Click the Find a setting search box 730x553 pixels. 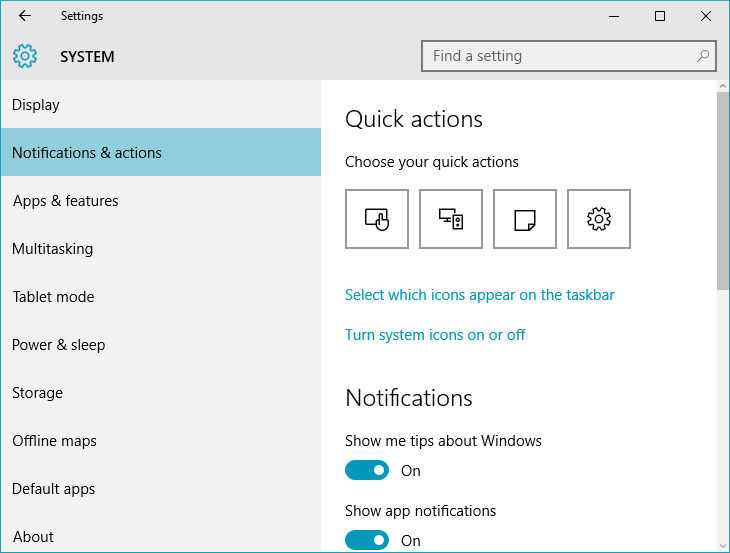pyautogui.click(x=568, y=56)
